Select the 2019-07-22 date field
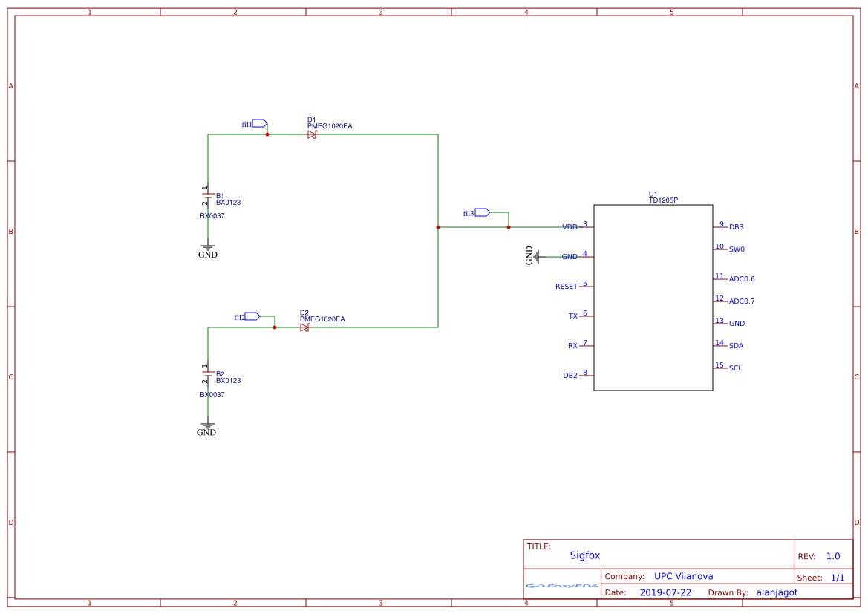The width and height of the screenshot is (868, 614). [665, 592]
